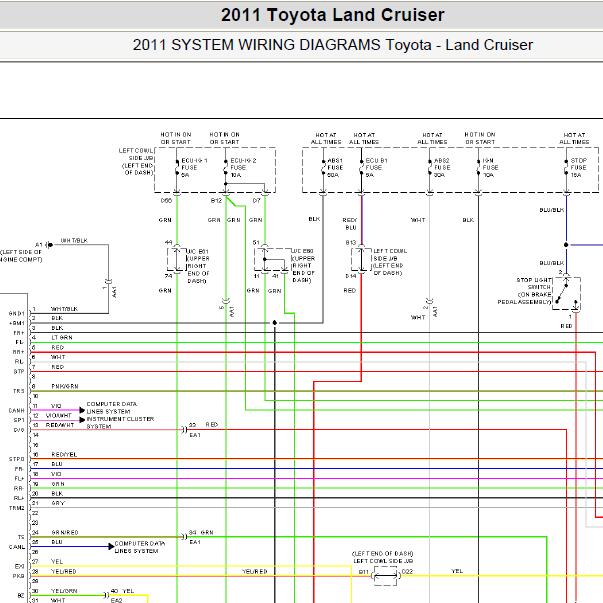
Task: Select the SP1 terminal label
Action: [19, 420]
